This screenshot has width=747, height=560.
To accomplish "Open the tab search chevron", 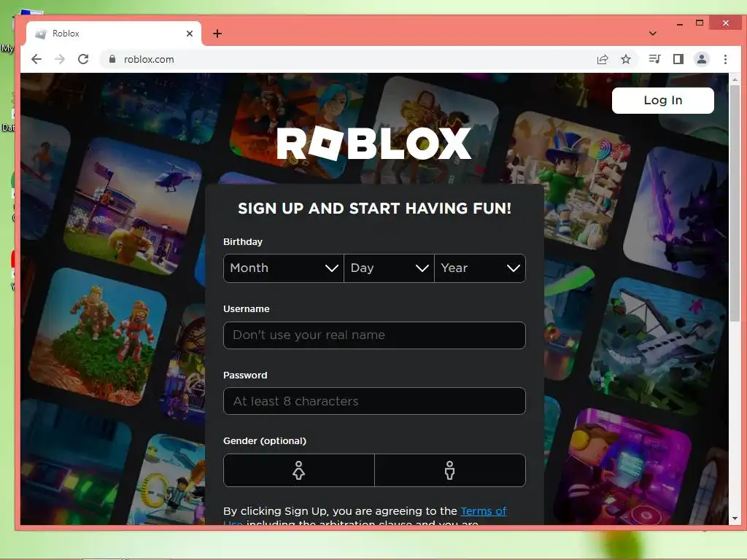I will tap(653, 34).
